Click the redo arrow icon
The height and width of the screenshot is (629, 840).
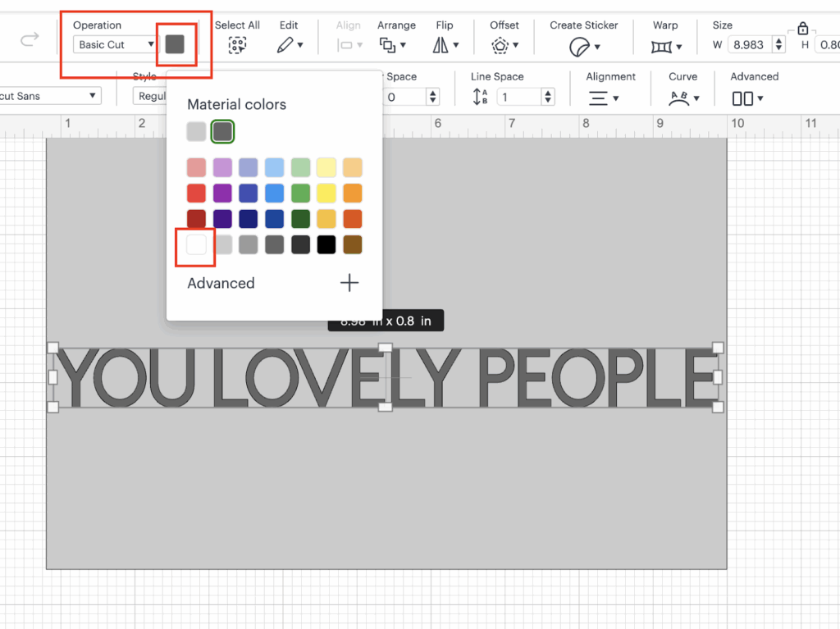(x=30, y=39)
